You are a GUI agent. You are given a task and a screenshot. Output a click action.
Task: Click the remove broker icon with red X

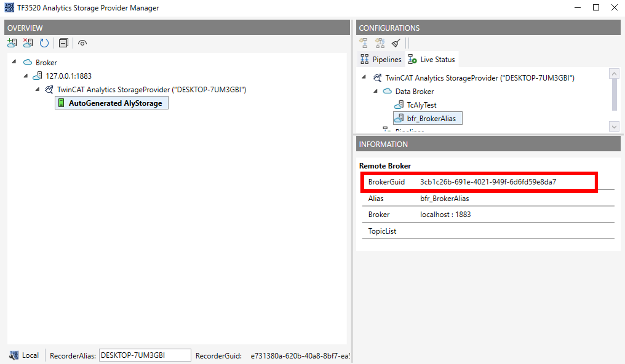(x=28, y=43)
